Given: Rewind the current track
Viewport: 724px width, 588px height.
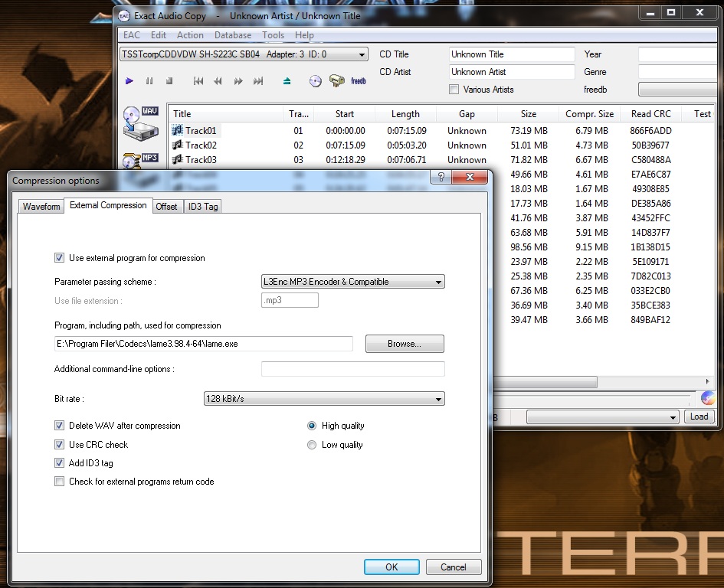Looking at the screenshot, I should 218,81.
